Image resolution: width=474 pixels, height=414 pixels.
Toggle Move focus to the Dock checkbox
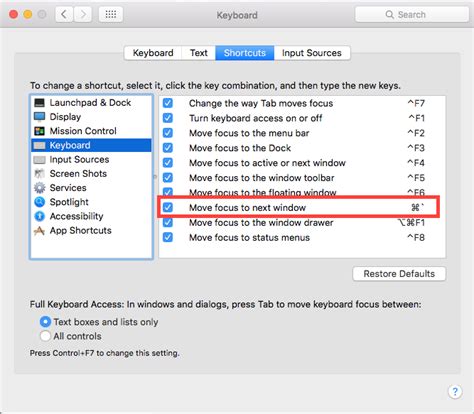(168, 148)
